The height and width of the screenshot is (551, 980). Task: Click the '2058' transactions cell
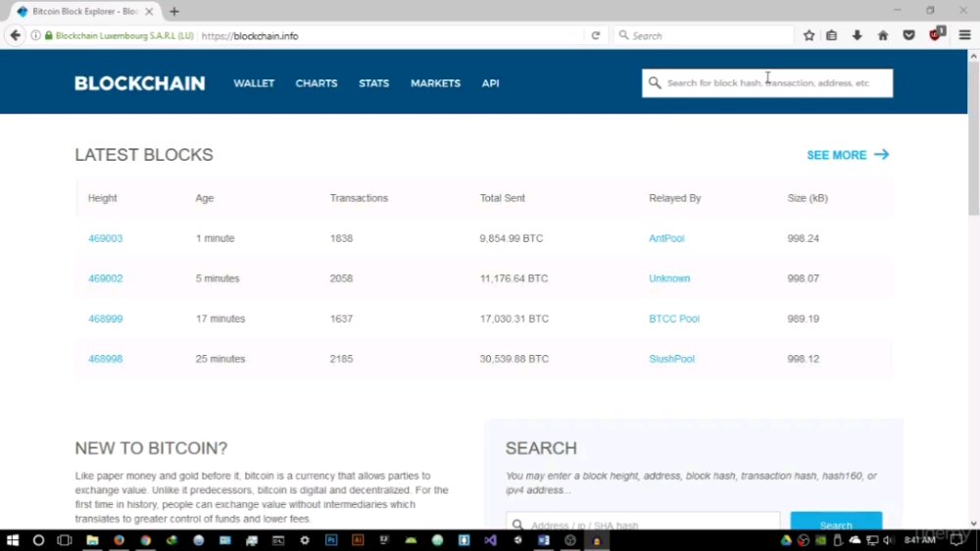(x=341, y=278)
